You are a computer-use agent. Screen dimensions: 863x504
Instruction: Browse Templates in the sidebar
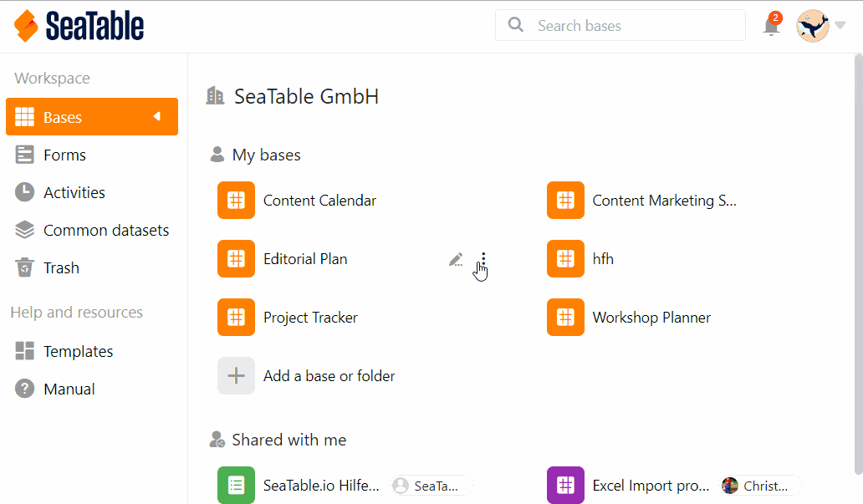(x=78, y=351)
